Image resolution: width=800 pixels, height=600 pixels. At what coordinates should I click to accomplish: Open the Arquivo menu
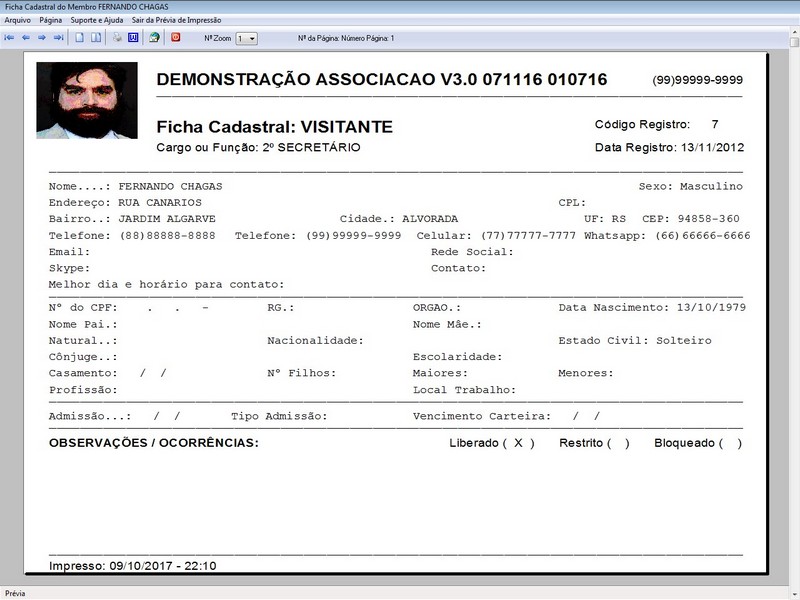(17, 20)
